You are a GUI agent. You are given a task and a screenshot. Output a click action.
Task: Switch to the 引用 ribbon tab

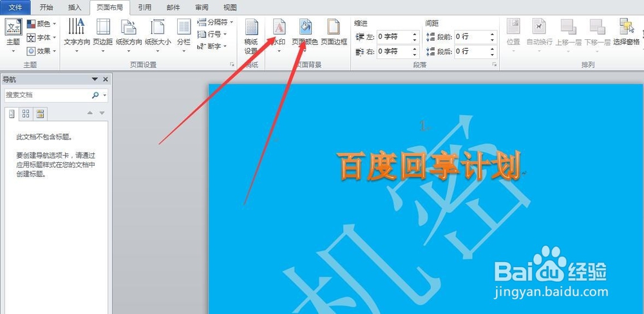click(144, 7)
